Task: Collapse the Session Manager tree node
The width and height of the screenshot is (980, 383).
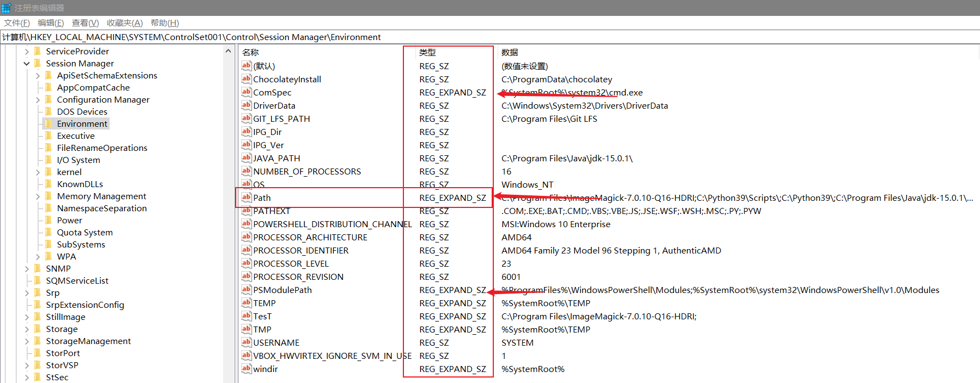Action: (26, 64)
